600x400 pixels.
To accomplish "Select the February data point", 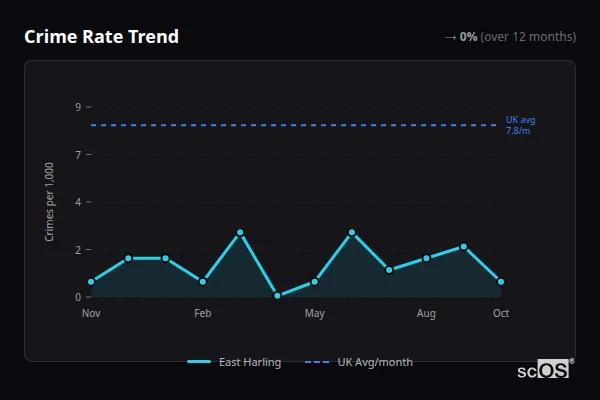I will 203,282.
